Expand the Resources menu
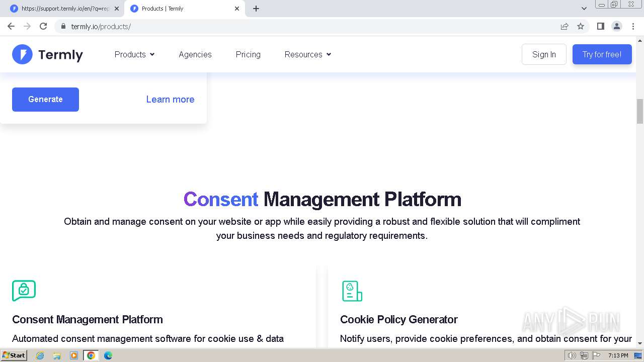 pyautogui.click(x=308, y=54)
